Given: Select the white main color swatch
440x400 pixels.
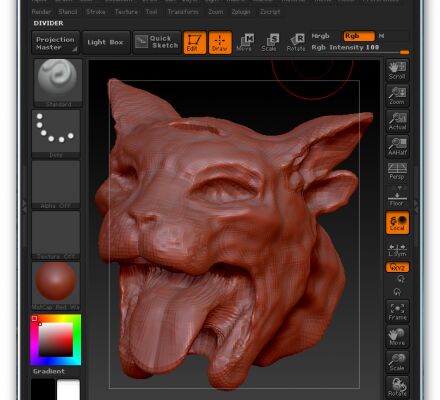Looking at the screenshot, I should [x=68, y=389].
